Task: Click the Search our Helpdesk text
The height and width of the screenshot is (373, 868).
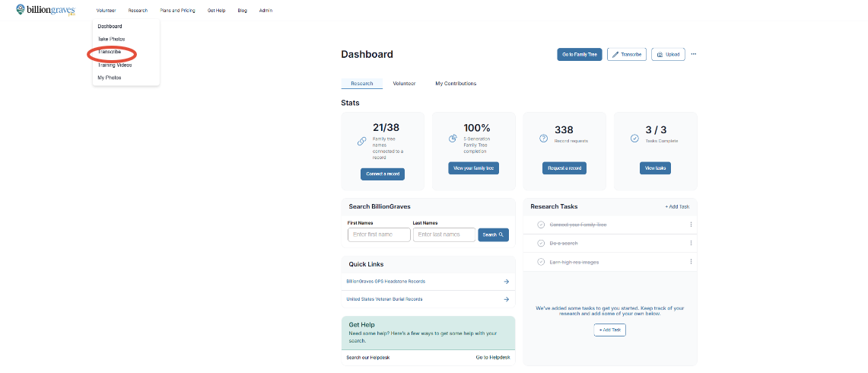Action: [368, 358]
